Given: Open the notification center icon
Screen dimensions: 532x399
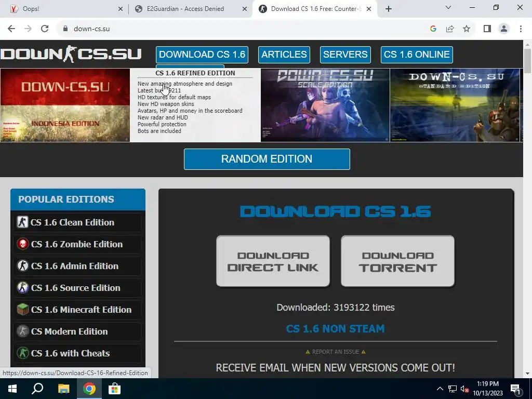Looking at the screenshot, I should tap(515, 389).
